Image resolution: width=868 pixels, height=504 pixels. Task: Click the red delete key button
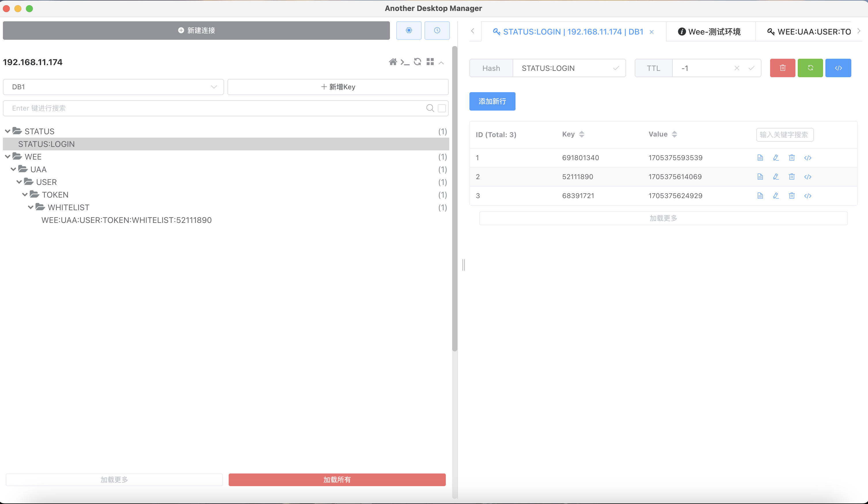click(x=782, y=68)
